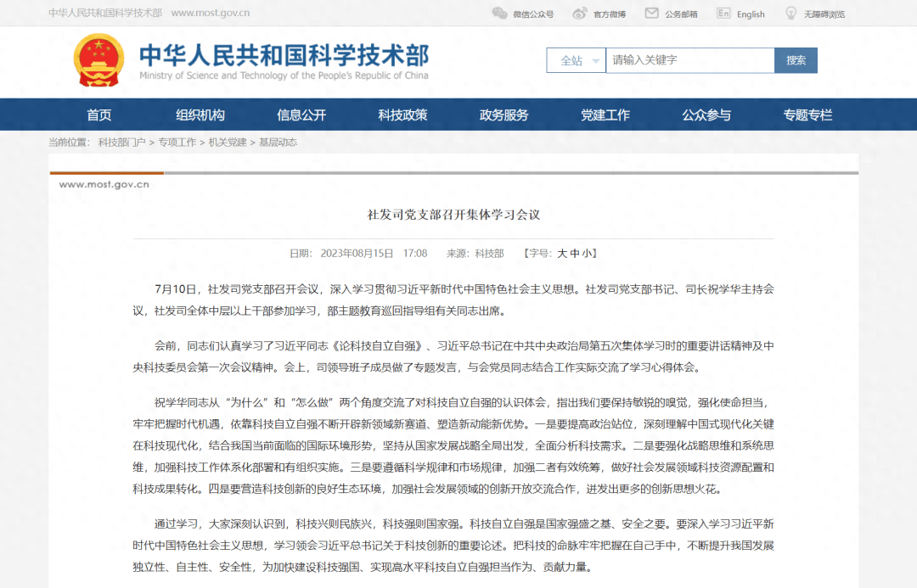Viewport: 917px width, 588px height.
Task: Open the 党建工作 nav item
Action: pyautogui.click(x=605, y=115)
